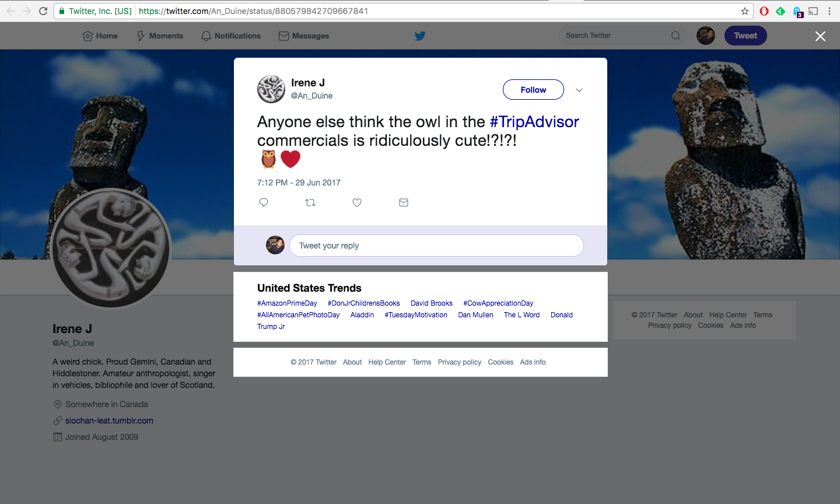Open Dan Mullen trend

475,315
